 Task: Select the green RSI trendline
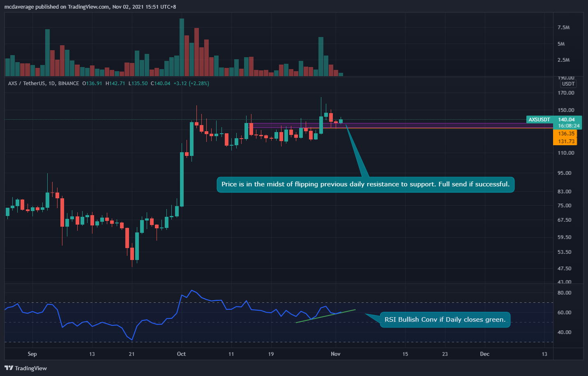click(x=325, y=316)
